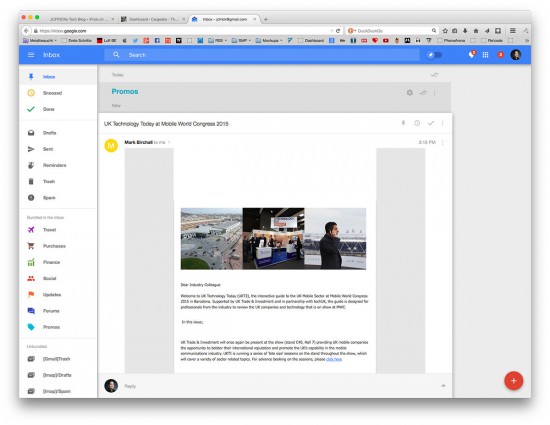
Task: Open Reminders in sidebar
Action: pyautogui.click(x=58, y=165)
